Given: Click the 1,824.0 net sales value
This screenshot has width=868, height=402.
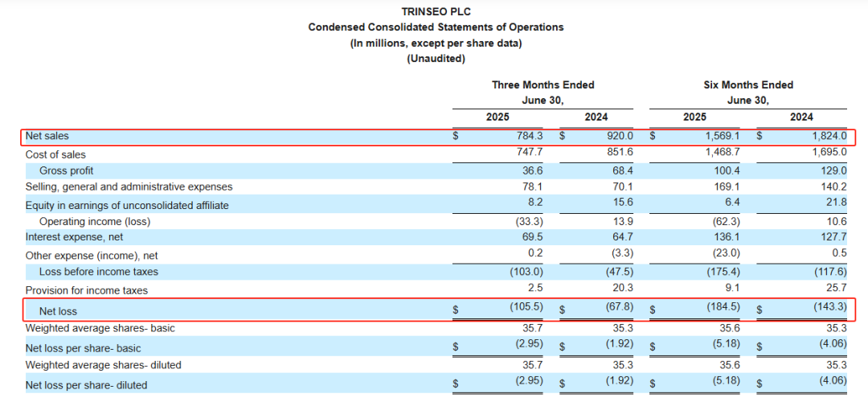Looking at the screenshot, I should pos(826,136).
